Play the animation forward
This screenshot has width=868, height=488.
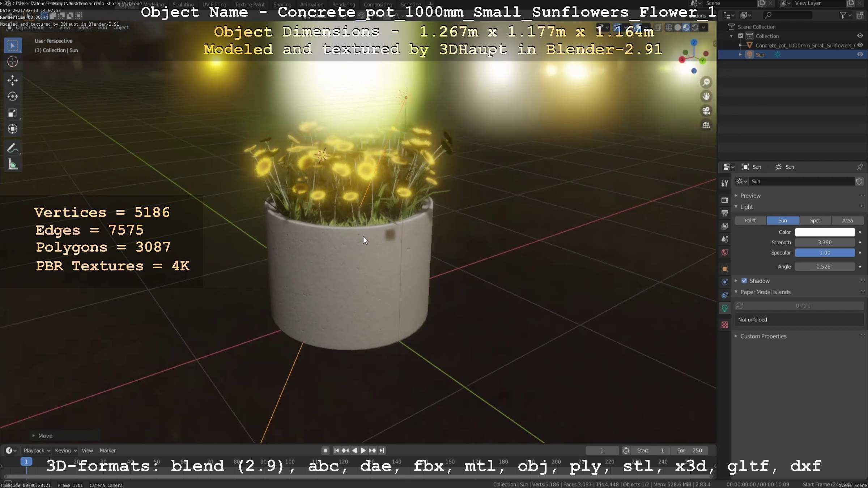click(x=363, y=450)
